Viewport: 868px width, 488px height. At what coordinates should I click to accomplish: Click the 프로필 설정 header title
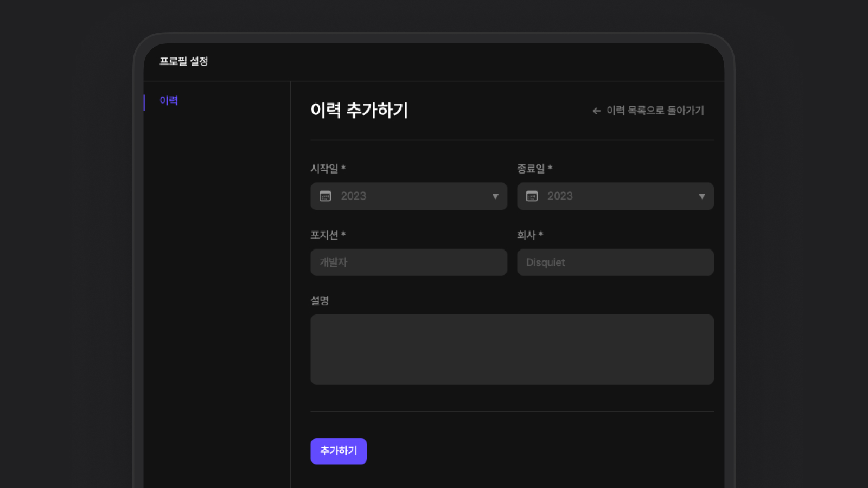click(184, 61)
